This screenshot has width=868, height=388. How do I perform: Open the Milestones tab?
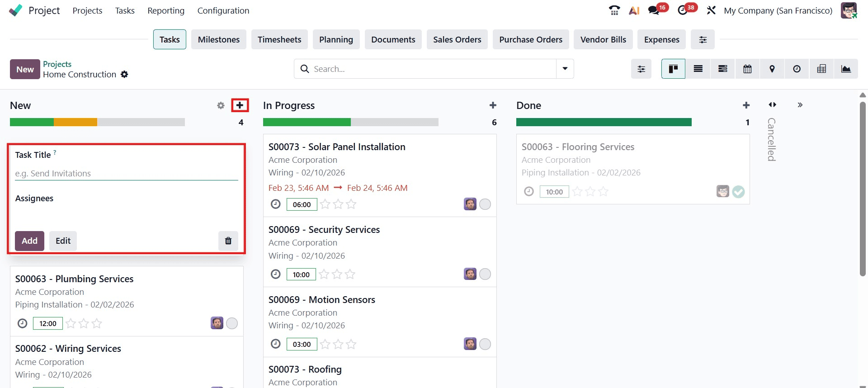[x=219, y=39]
